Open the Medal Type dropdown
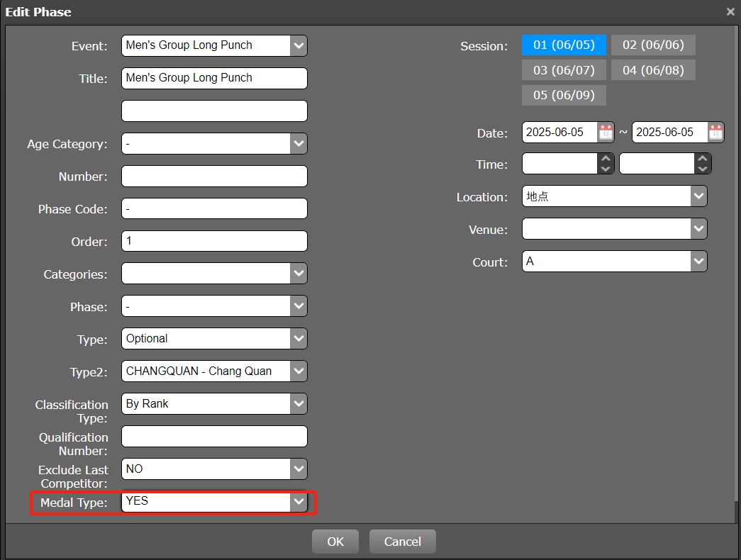The width and height of the screenshot is (741, 560). (299, 501)
